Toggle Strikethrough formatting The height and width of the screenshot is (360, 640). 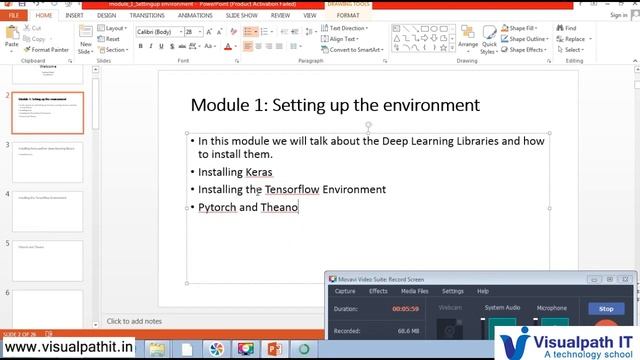pos(182,46)
